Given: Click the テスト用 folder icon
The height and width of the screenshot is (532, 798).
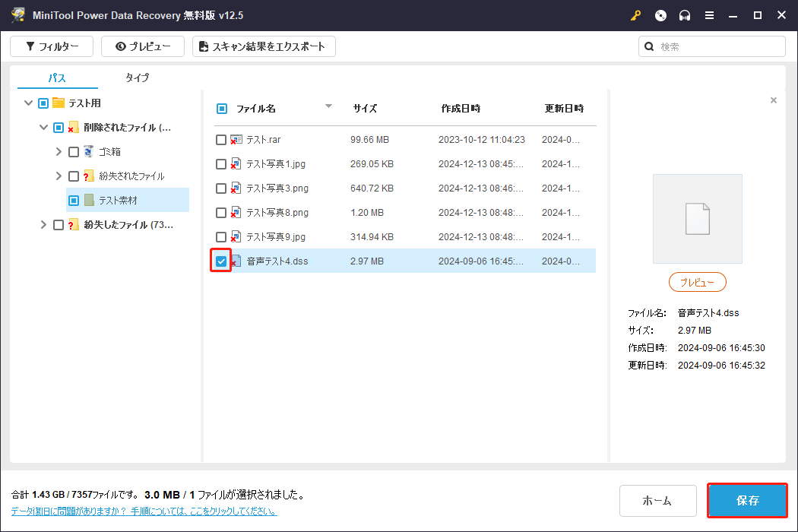Looking at the screenshot, I should 59,103.
